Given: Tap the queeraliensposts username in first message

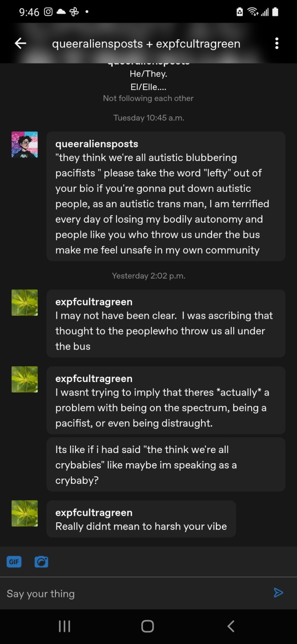Looking at the screenshot, I should pyautogui.click(x=97, y=144).
